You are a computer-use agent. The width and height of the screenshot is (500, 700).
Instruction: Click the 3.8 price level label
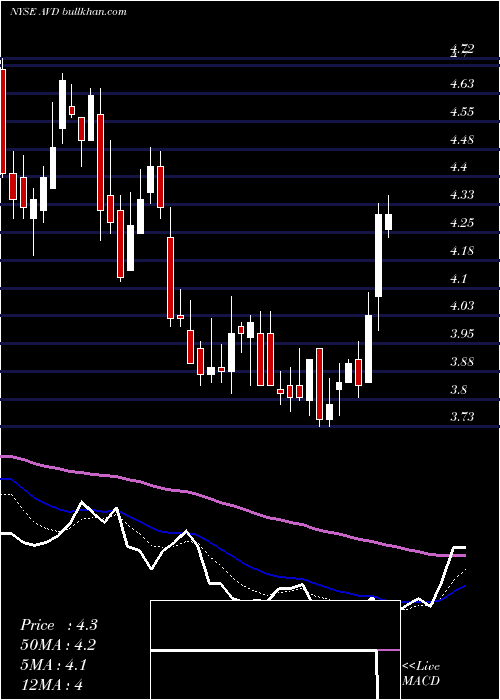pos(458,389)
